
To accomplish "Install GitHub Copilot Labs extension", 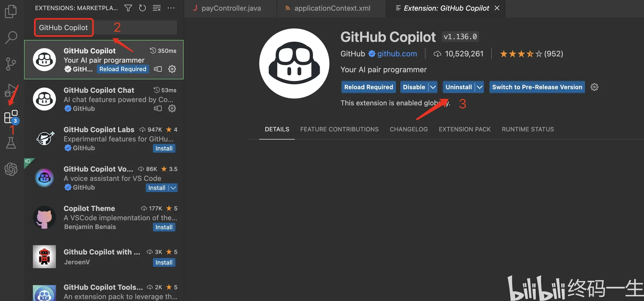I will tap(164, 148).
